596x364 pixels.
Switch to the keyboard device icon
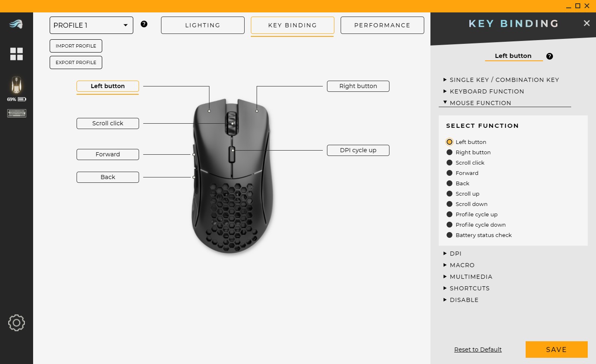click(17, 113)
